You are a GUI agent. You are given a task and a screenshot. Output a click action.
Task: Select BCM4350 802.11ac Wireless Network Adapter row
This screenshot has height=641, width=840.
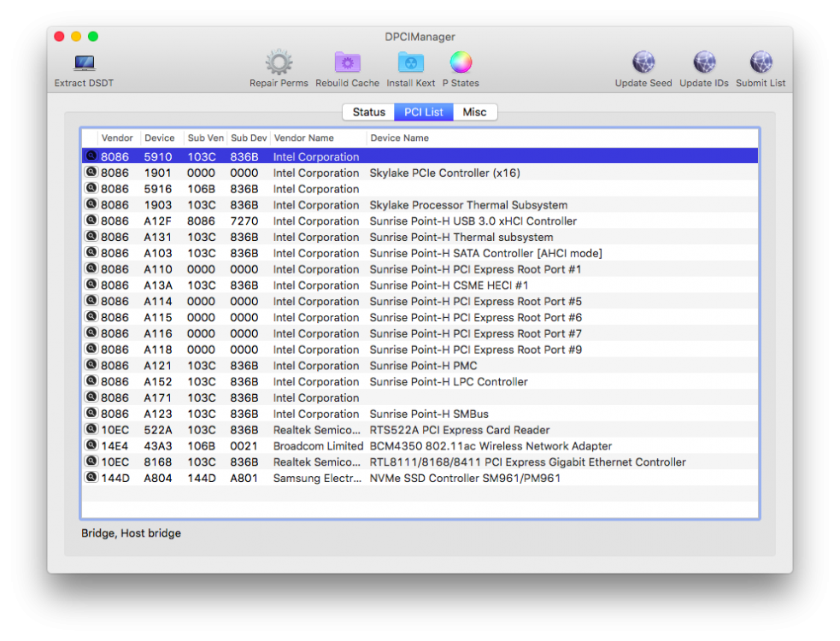click(420, 446)
